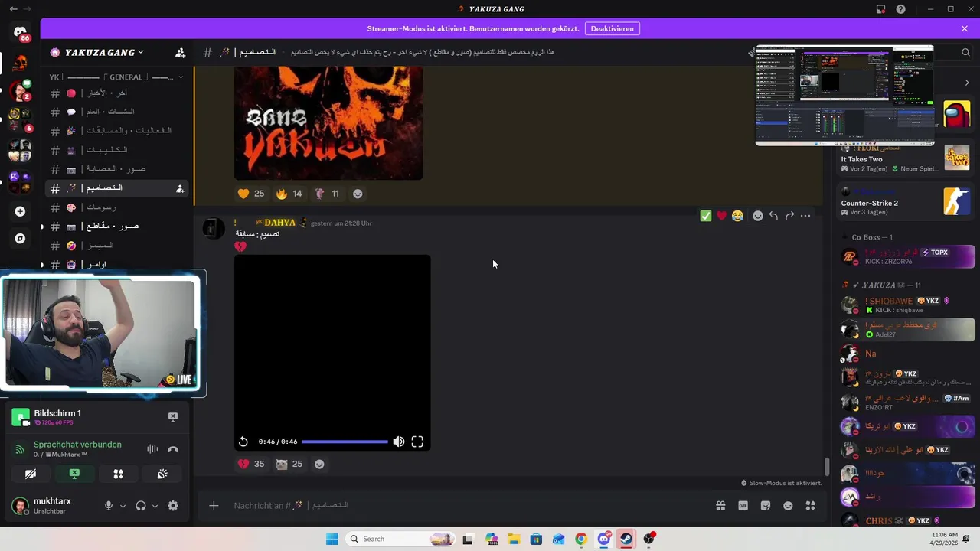Toggle screen share button in voice panel
The width and height of the screenshot is (980, 551).
coord(74,474)
